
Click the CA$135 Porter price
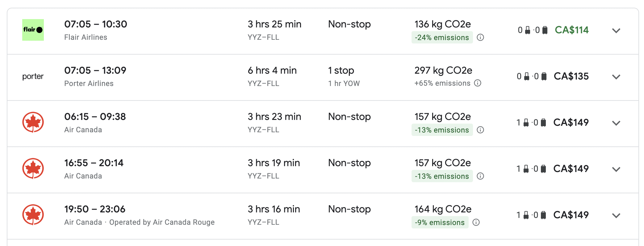click(x=571, y=76)
